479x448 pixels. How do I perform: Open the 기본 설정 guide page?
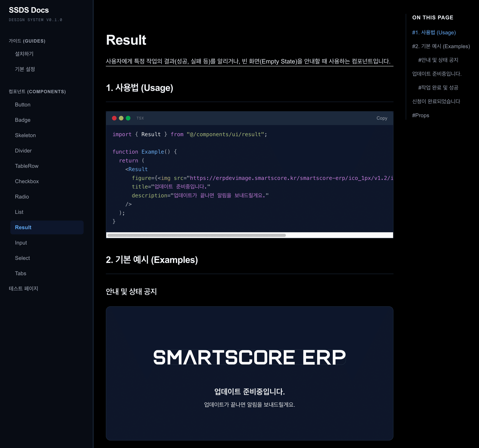[x=25, y=69]
